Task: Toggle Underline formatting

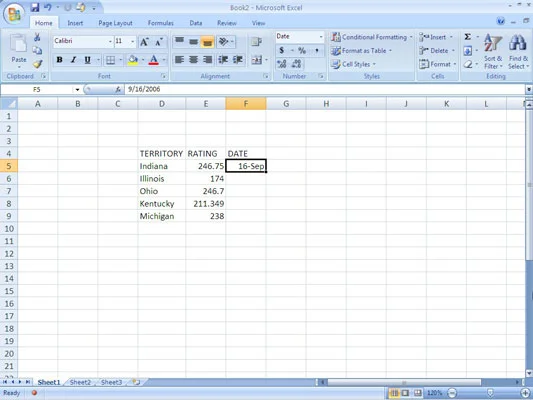Action: point(88,60)
